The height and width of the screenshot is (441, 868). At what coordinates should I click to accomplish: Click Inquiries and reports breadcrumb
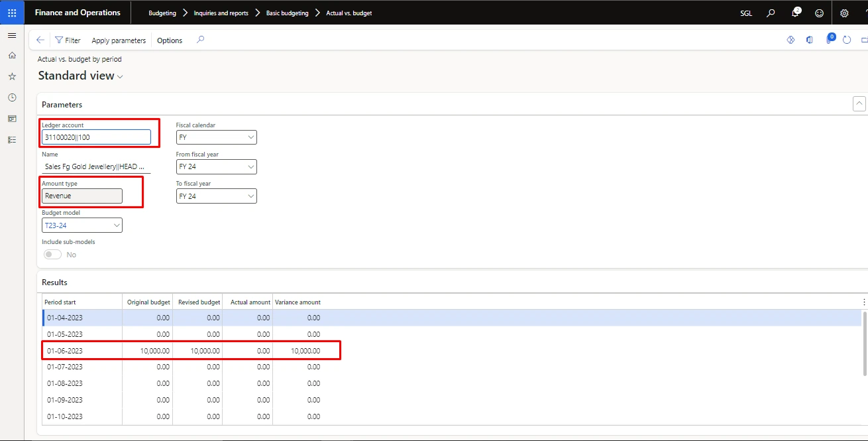tap(221, 13)
